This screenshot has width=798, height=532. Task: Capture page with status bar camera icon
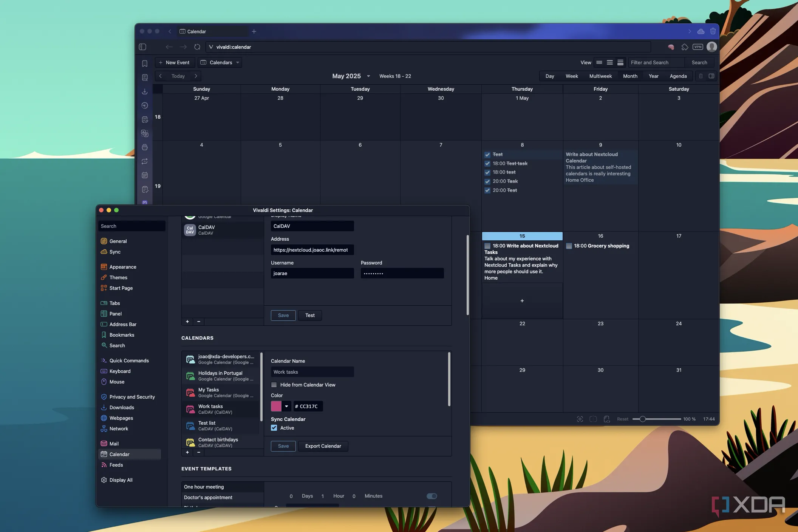tap(580, 419)
